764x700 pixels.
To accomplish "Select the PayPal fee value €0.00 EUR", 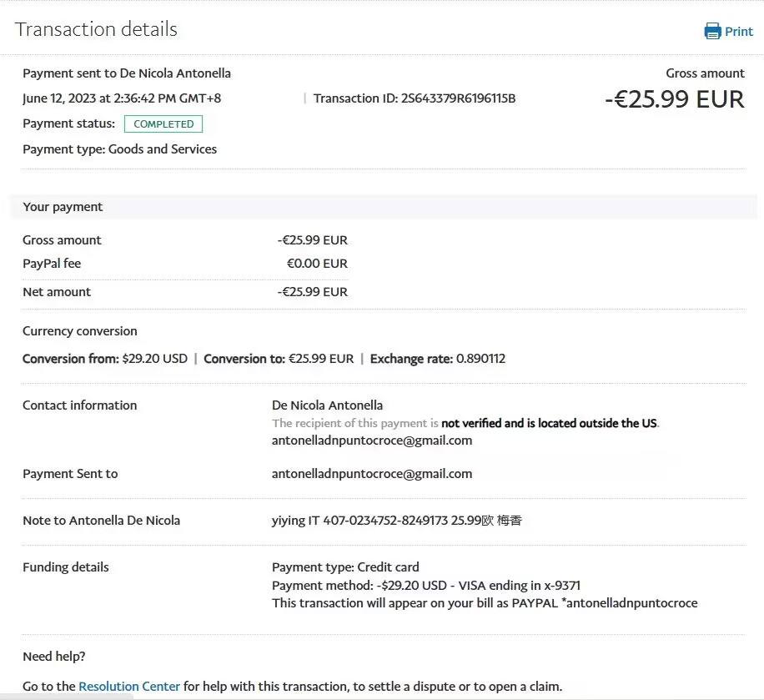I will pos(317,264).
